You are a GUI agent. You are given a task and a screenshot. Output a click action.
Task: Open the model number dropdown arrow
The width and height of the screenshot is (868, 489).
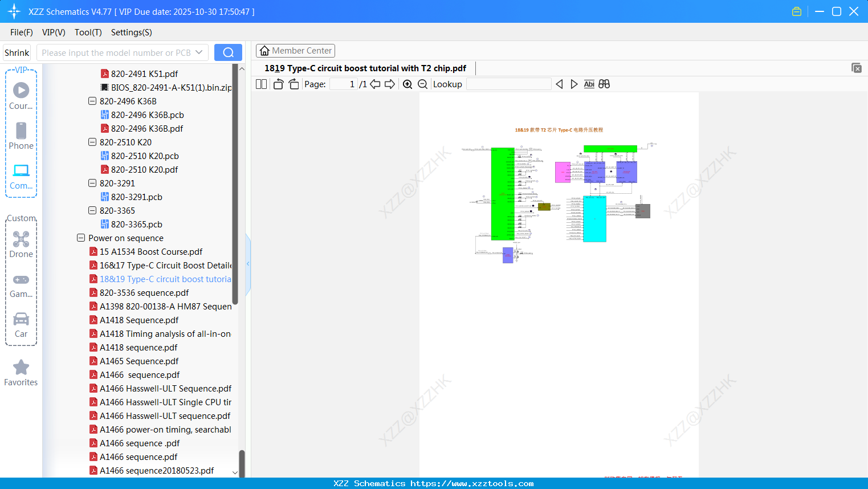click(199, 52)
